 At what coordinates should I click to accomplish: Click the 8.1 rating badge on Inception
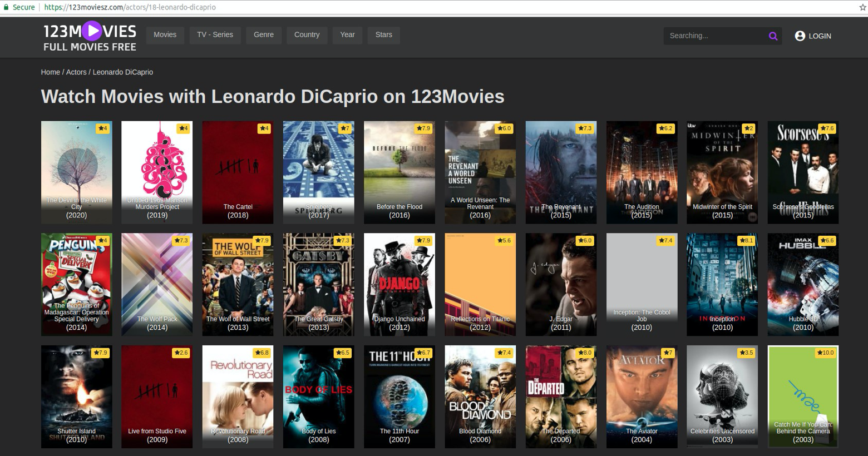(746, 241)
